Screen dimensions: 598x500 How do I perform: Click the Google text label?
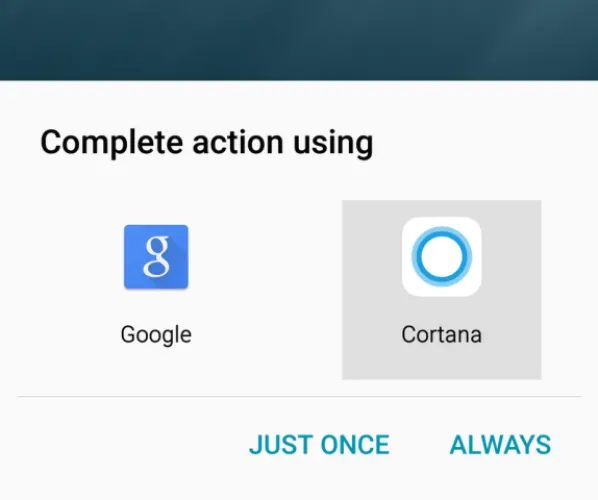click(156, 335)
